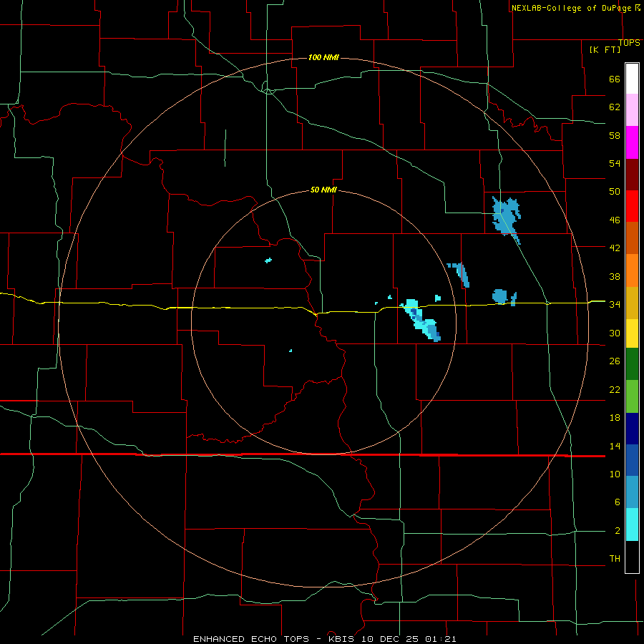
Task: Click the legend value "2"
Action: [617, 531]
